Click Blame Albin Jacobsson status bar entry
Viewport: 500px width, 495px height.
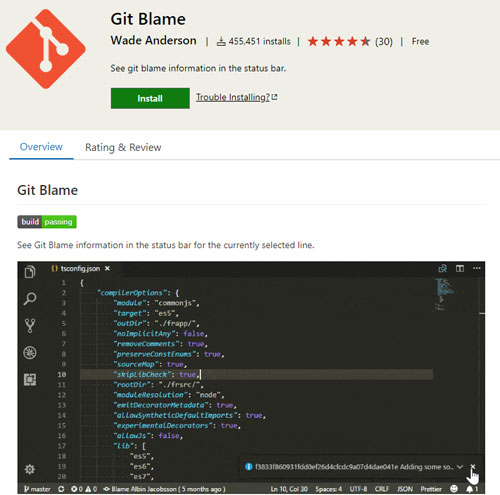click(164, 489)
